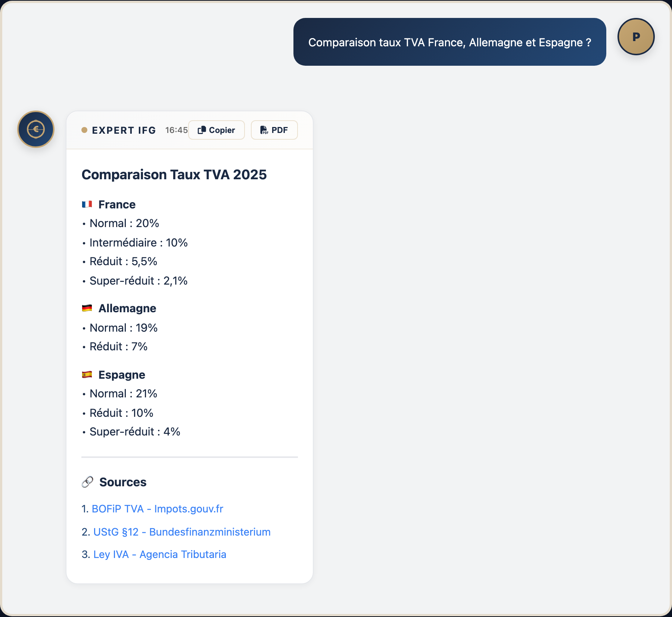Click the French flag icon
The image size is (672, 617).
point(87,204)
